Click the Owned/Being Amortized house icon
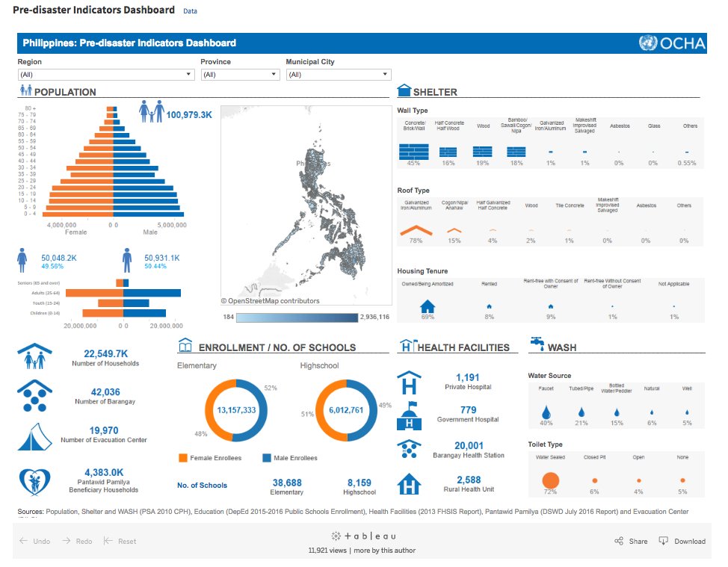This screenshot has height=567, width=728. tap(428, 306)
